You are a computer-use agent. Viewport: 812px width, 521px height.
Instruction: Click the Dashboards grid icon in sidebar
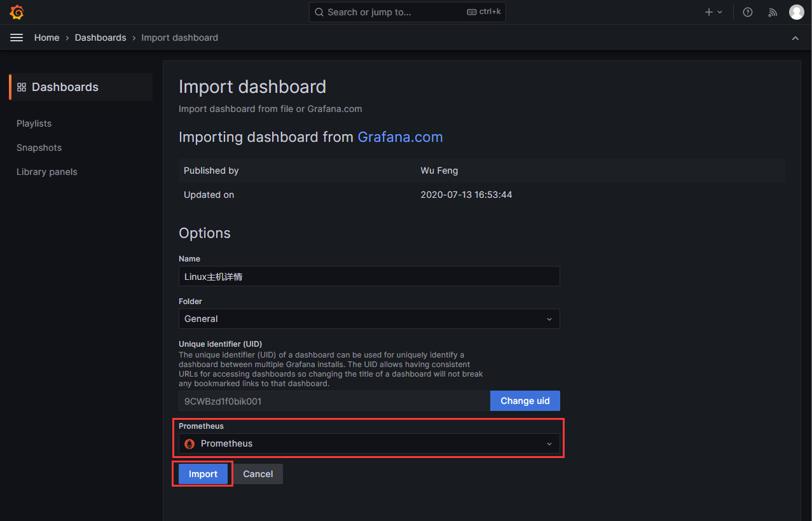(22, 87)
